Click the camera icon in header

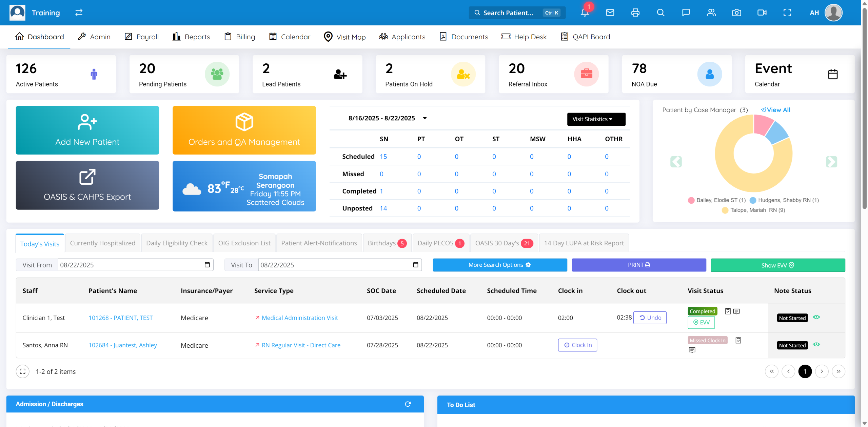coord(736,13)
